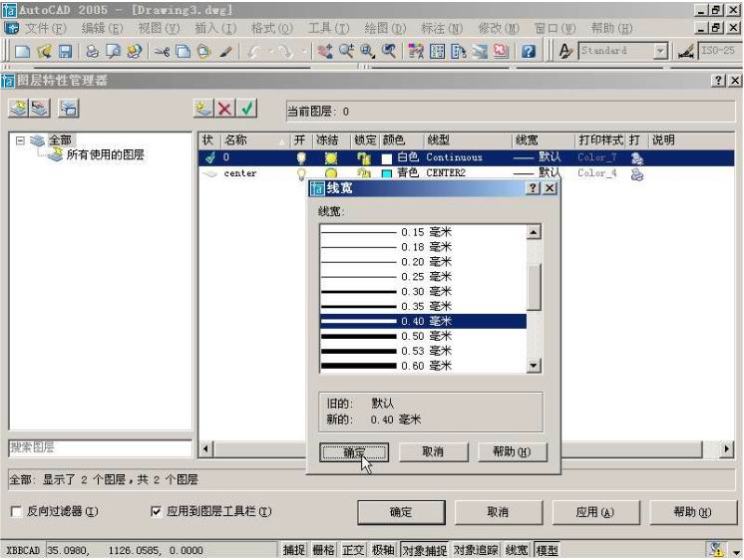Click the lineweight list scrollbar thumb

534,286
